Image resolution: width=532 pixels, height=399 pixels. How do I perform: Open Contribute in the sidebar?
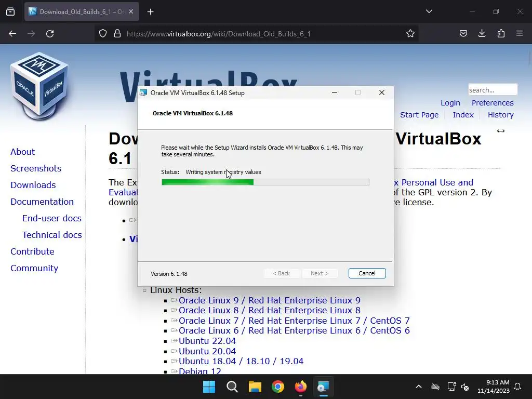(x=32, y=252)
